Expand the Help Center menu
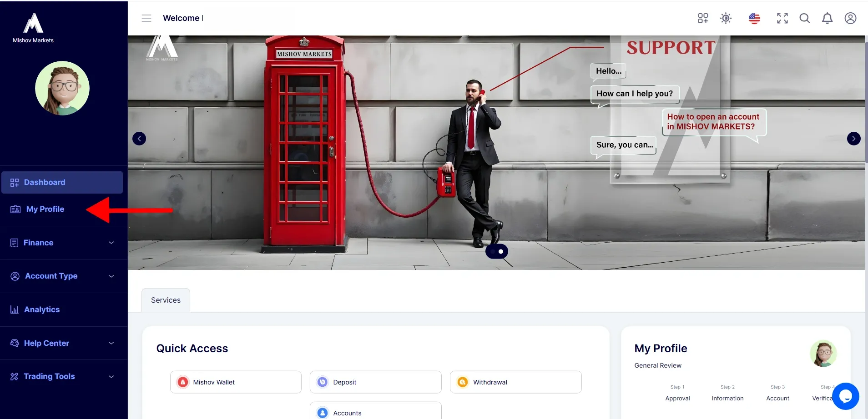The height and width of the screenshot is (419, 868). click(62, 343)
